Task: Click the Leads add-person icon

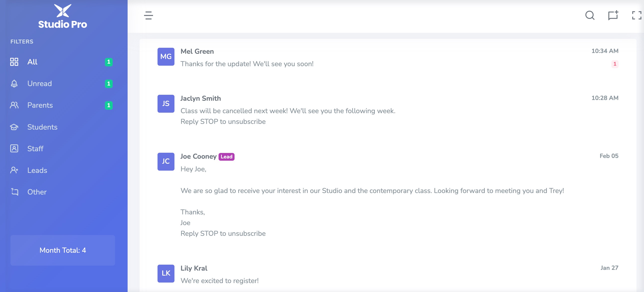Action: click(14, 170)
